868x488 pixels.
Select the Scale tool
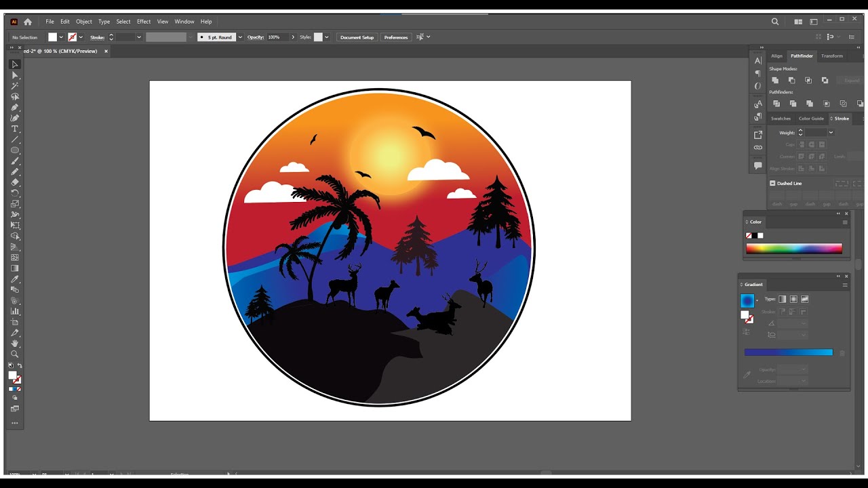point(15,203)
